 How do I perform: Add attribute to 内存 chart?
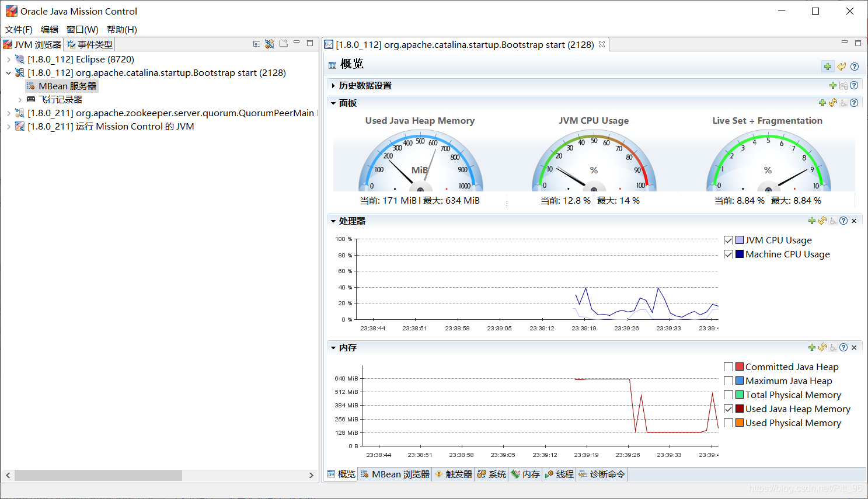click(812, 347)
